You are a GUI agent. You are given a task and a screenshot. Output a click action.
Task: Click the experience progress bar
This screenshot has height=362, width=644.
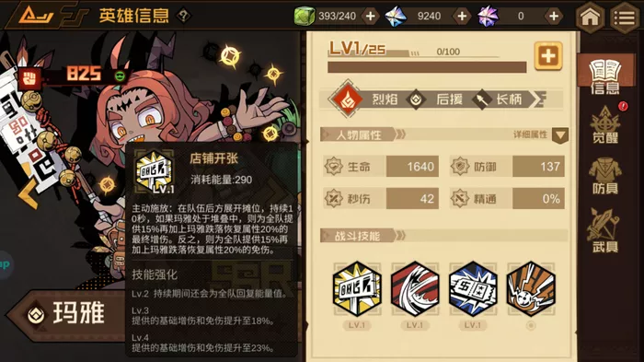(x=427, y=67)
